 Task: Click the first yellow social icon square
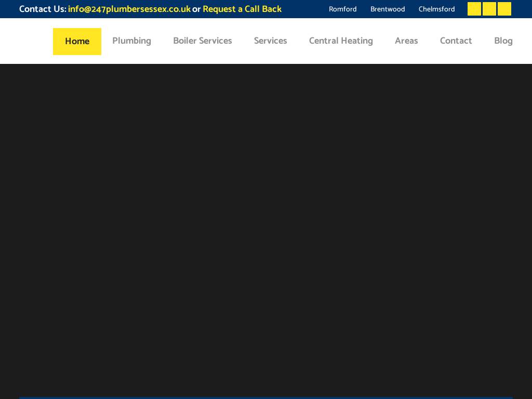pyautogui.click(x=474, y=9)
